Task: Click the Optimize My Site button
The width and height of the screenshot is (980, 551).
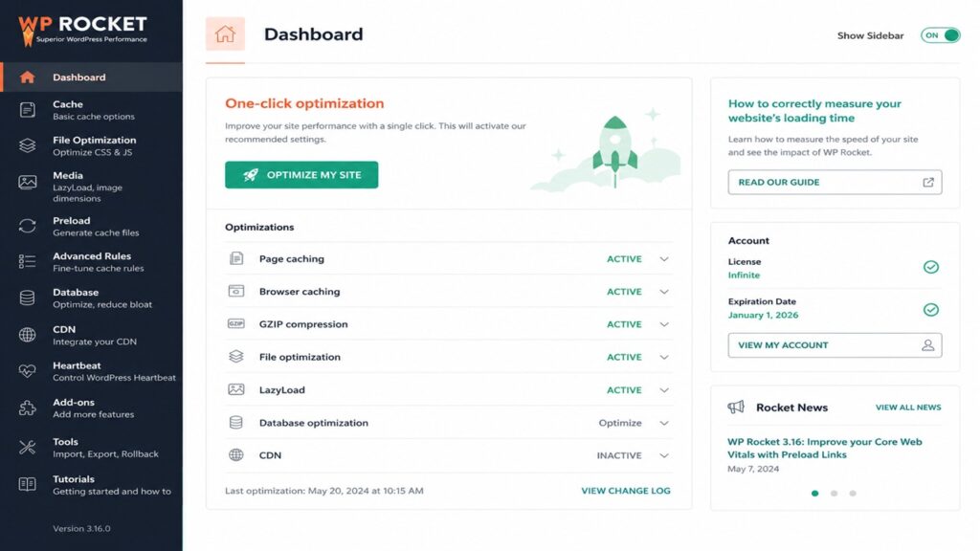Action: tap(301, 175)
